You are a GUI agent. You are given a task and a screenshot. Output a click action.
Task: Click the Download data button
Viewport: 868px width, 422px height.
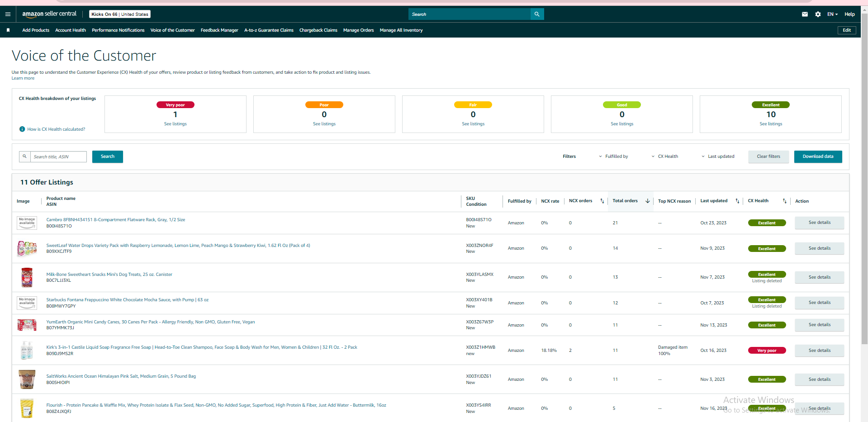818,156
